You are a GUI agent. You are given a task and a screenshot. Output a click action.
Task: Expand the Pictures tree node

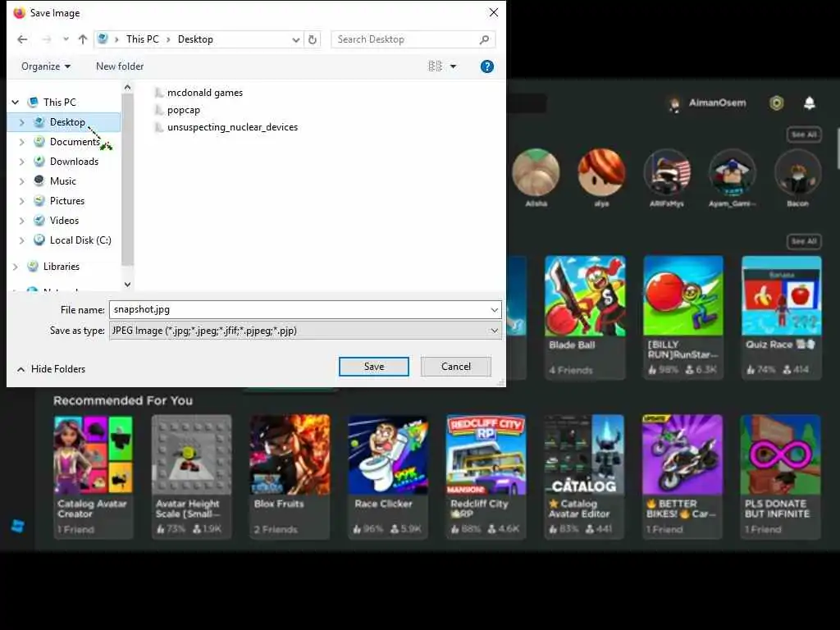pyautogui.click(x=21, y=201)
